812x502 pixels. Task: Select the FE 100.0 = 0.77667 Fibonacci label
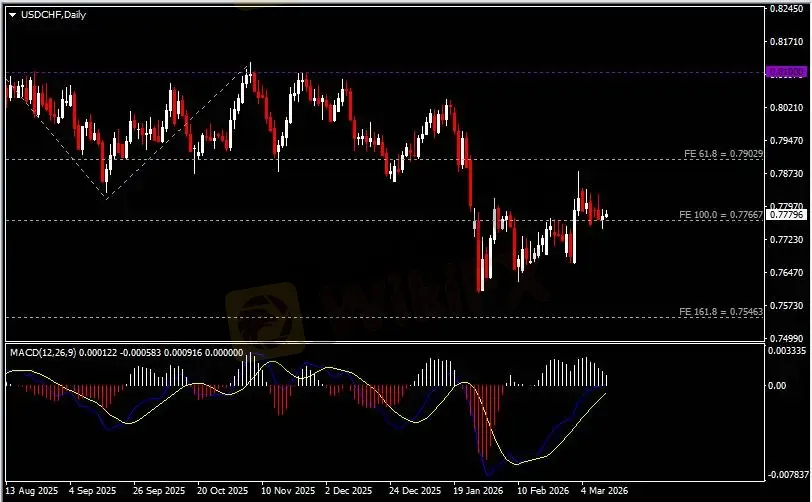click(721, 215)
